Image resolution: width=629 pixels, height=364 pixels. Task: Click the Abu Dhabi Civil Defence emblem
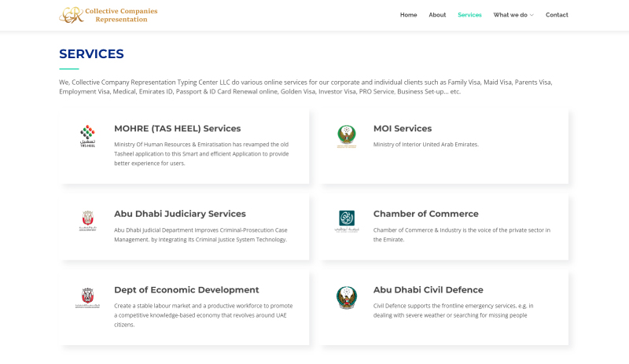coord(347,297)
